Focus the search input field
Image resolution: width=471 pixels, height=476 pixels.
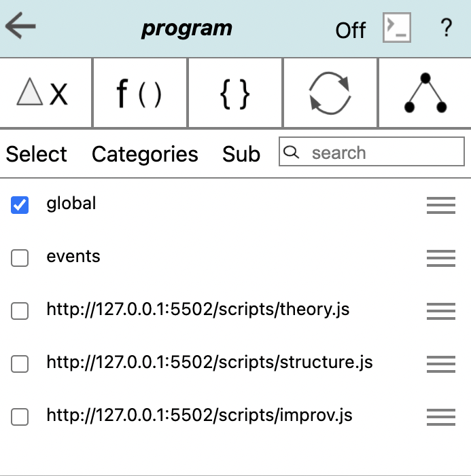(x=372, y=151)
